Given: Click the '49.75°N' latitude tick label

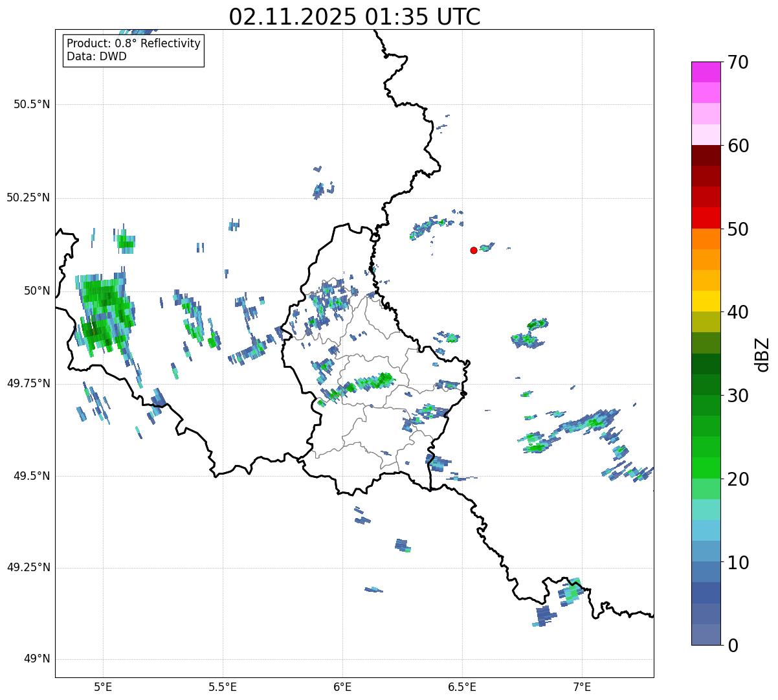Looking at the screenshot, I should 28,383.
